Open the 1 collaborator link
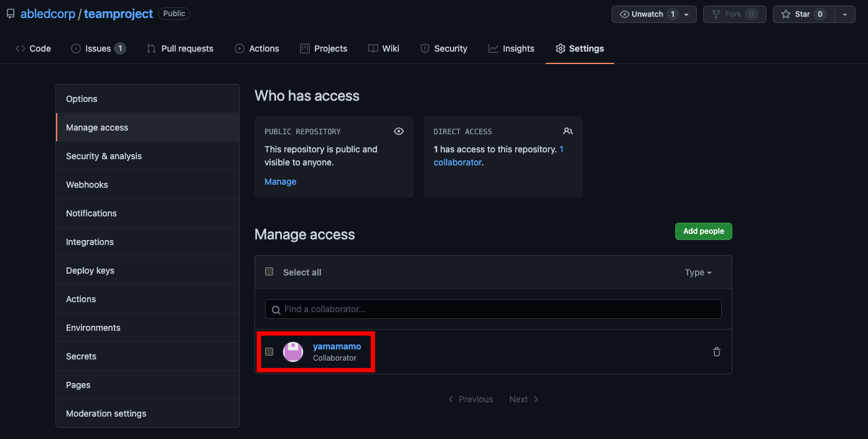Viewport: 868px width, 439px height. click(x=458, y=162)
